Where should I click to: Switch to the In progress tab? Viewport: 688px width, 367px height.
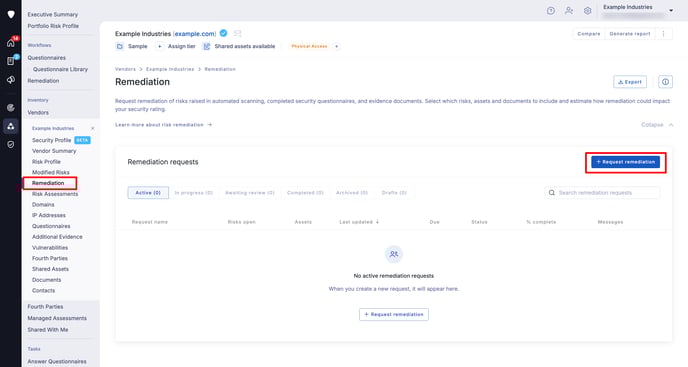[194, 193]
